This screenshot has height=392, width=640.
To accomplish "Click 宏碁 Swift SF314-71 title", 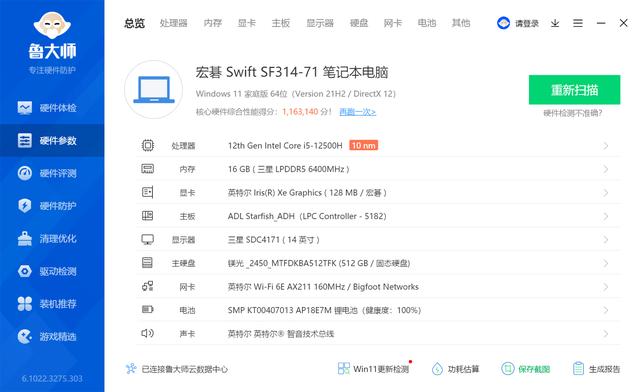I will [291, 72].
